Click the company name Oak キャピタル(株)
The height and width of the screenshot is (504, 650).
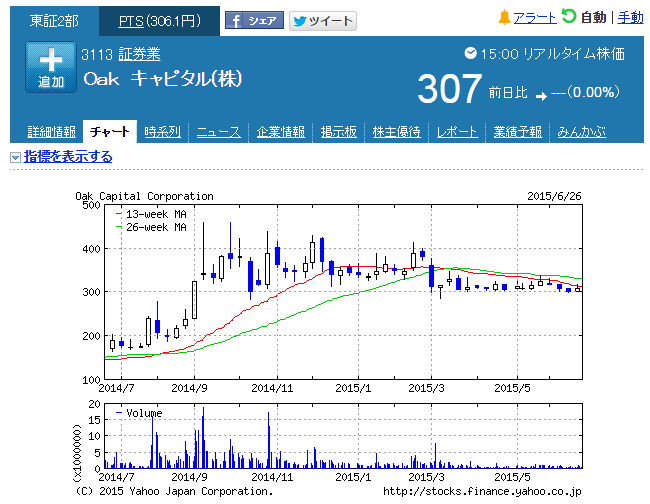click(x=163, y=79)
